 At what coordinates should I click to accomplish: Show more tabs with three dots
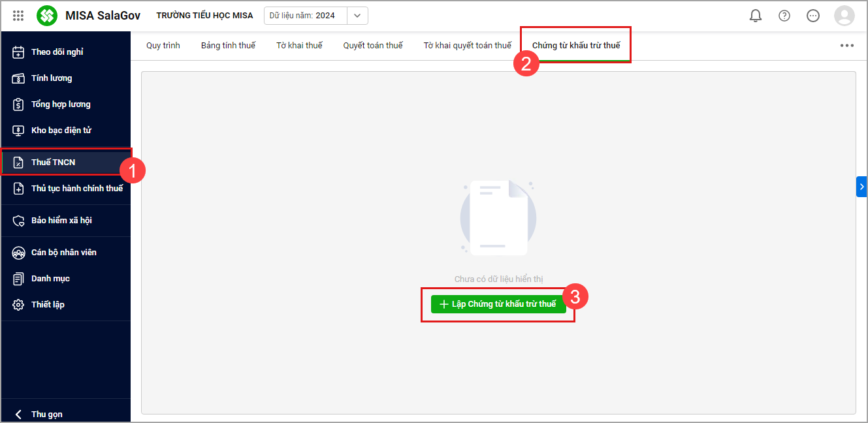[847, 46]
